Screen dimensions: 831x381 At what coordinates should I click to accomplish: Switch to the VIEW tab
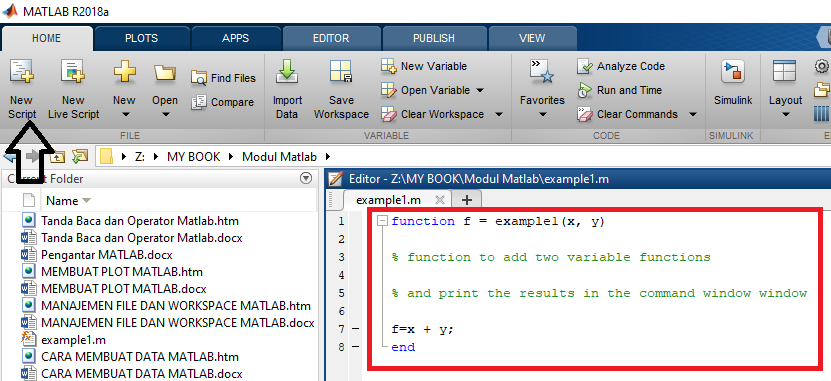532,38
